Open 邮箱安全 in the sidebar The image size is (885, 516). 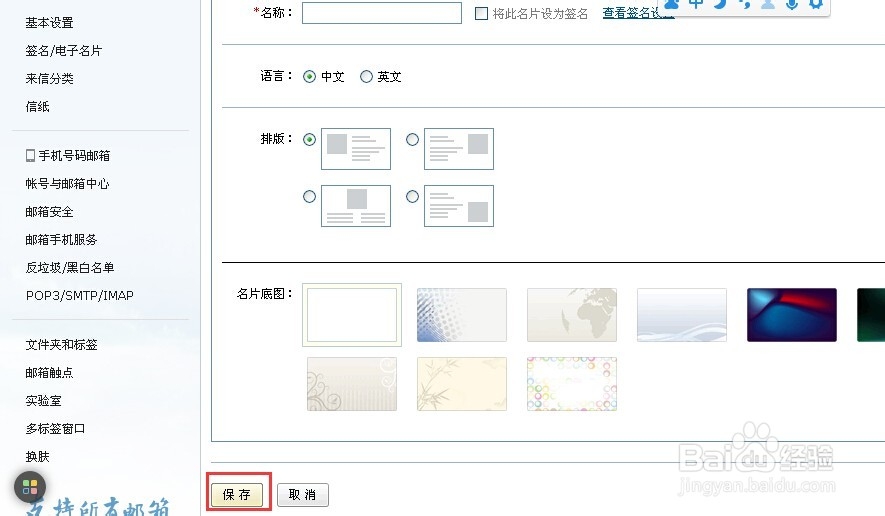(x=50, y=212)
